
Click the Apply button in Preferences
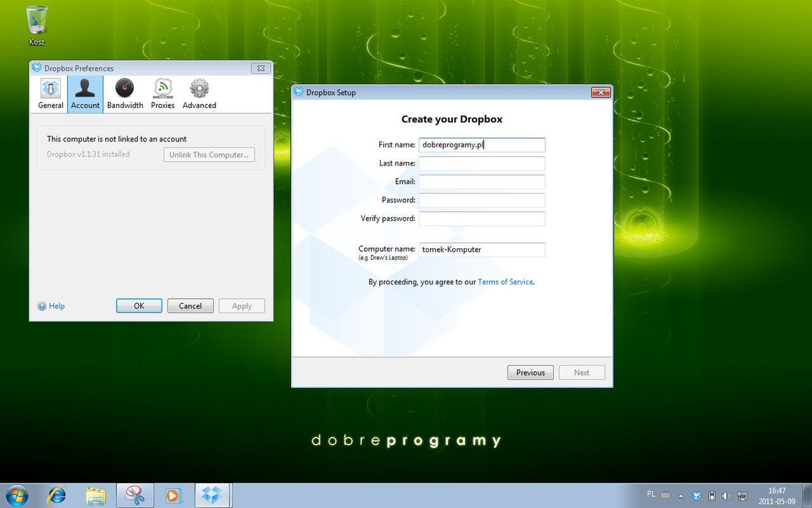point(242,306)
